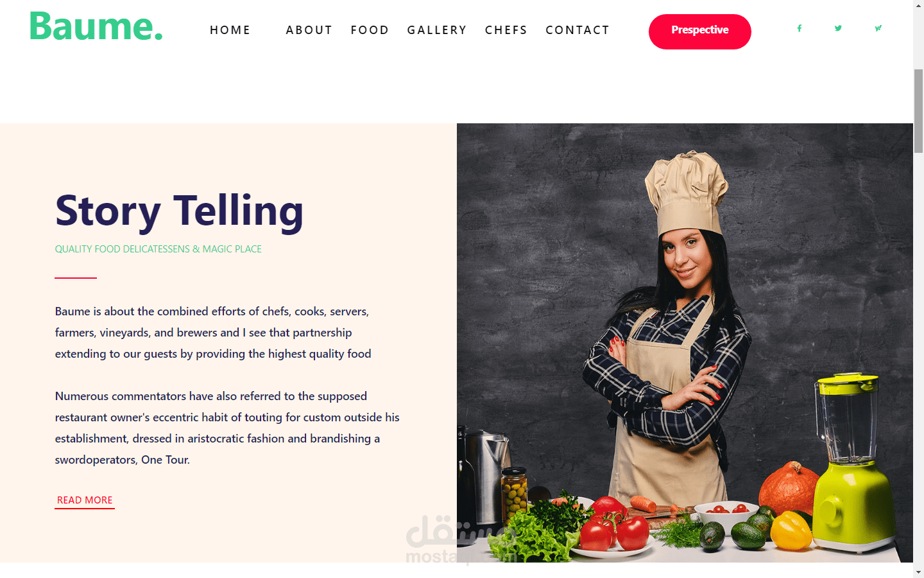
Task: Click the paragraph starting 'Baume is about'
Action: click(x=213, y=333)
